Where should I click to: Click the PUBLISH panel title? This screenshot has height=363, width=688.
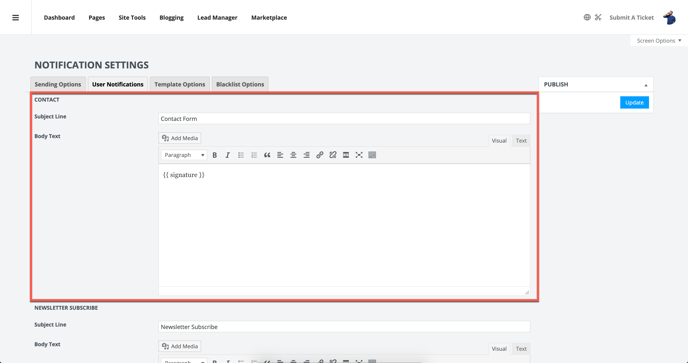point(556,84)
